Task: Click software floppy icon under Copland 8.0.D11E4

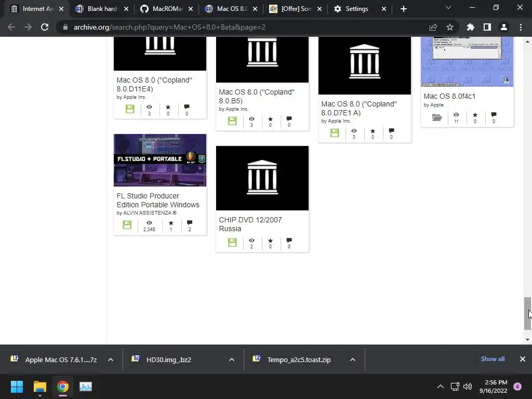Action: pos(130,109)
